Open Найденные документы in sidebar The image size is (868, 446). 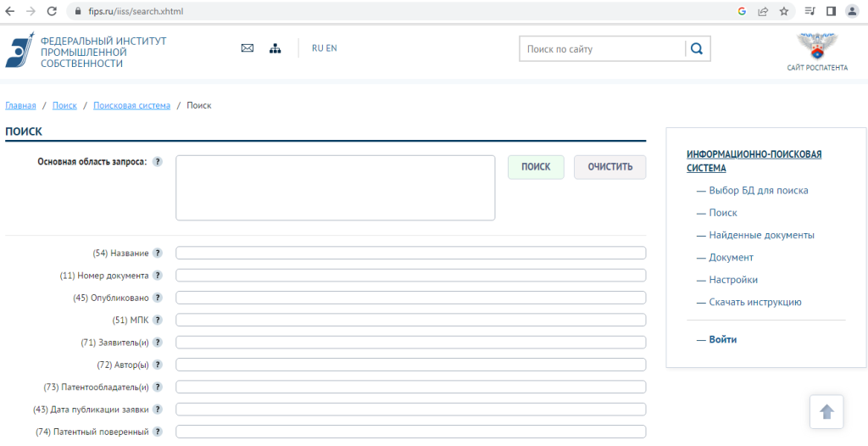point(761,235)
